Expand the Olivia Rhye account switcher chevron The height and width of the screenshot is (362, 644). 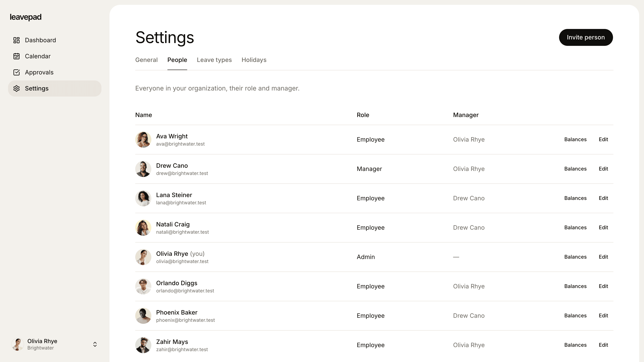click(x=95, y=344)
